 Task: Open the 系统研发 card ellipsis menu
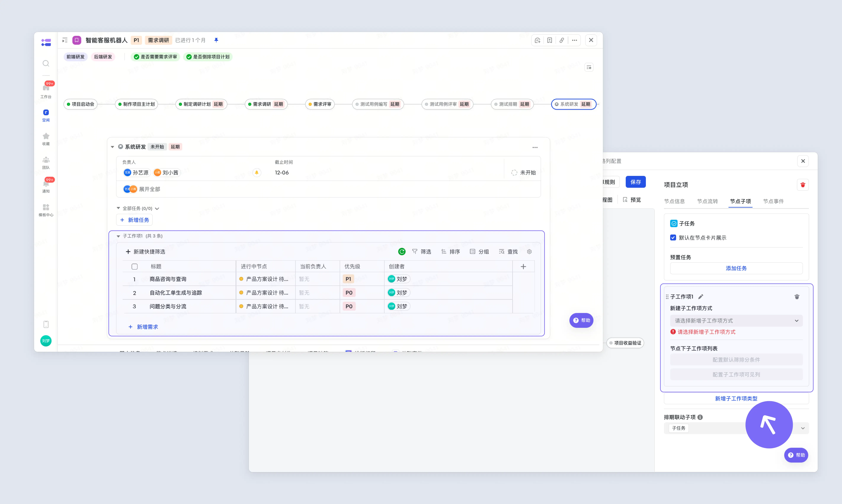point(535,147)
